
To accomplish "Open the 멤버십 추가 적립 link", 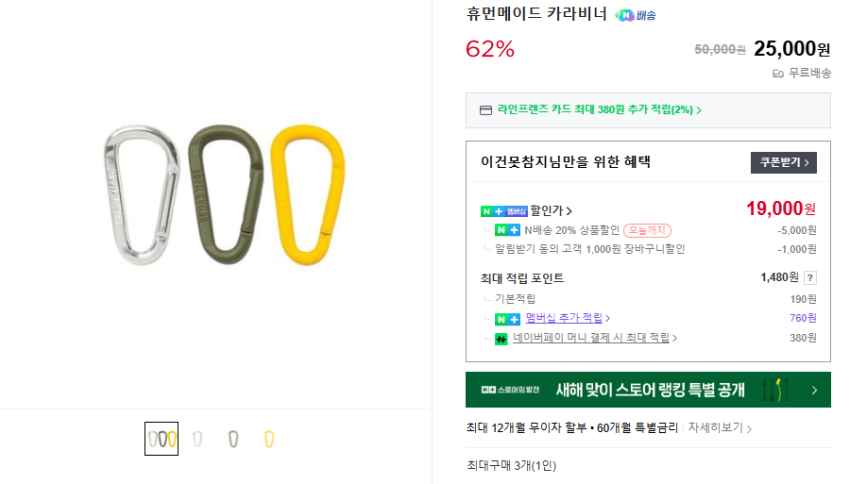I will 566,318.
